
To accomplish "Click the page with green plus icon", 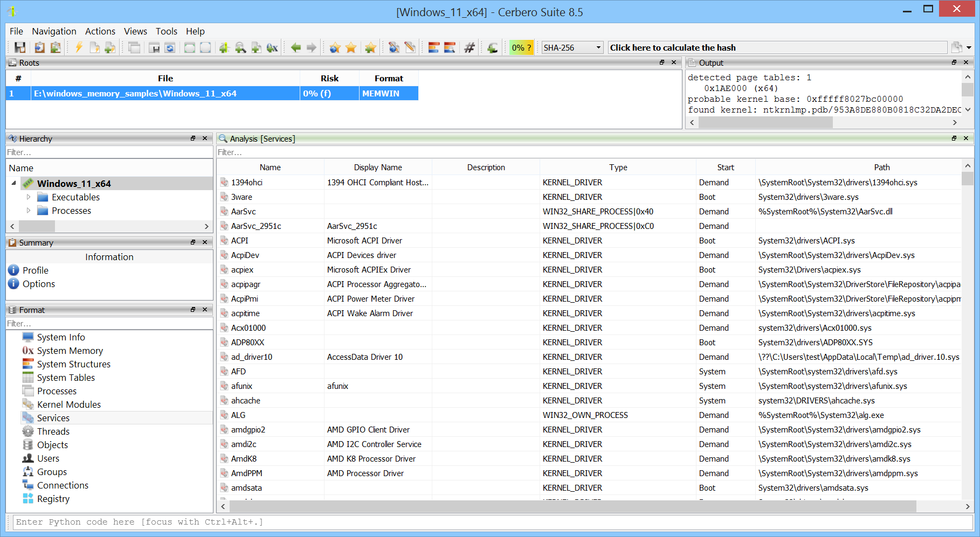I will [x=110, y=47].
